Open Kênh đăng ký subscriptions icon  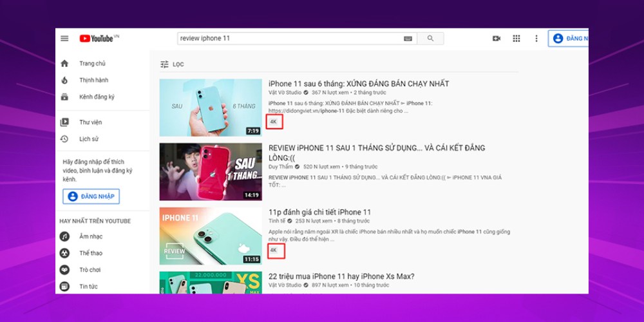[x=64, y=97]
